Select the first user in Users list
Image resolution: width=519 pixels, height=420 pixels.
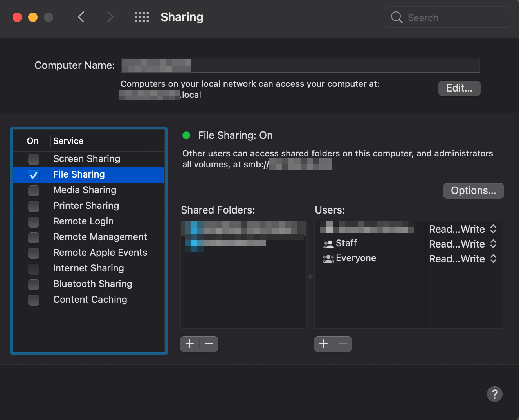[x=369, y=228]
